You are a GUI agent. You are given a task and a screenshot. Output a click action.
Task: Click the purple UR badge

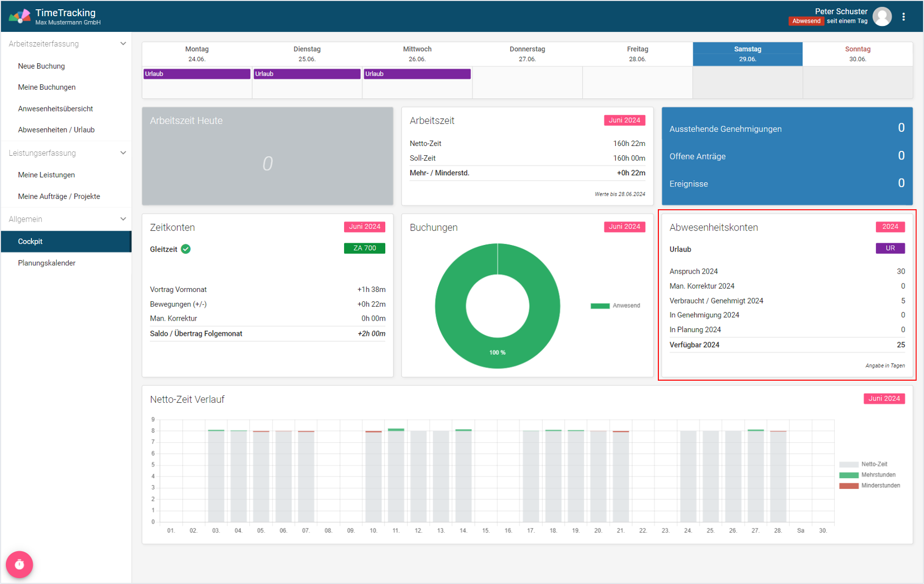point(890,248)
